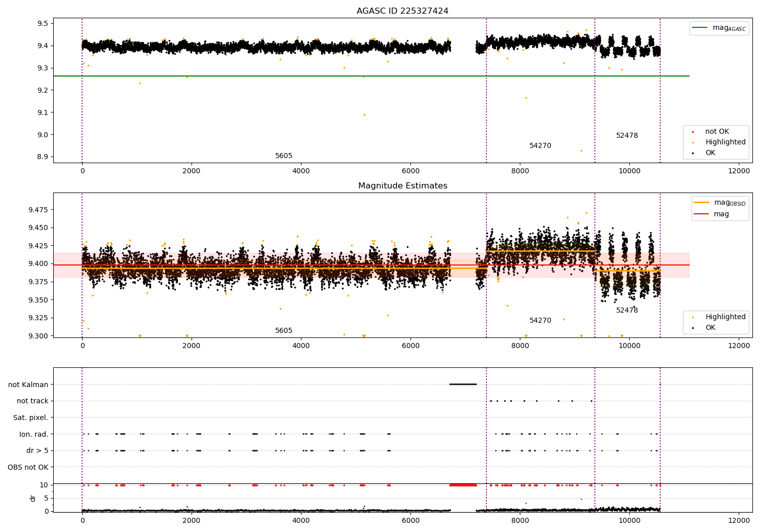760x532 pixels.
Task: Click 'OK' legend entry in the middle plot
Action: [x=703, y=327]
